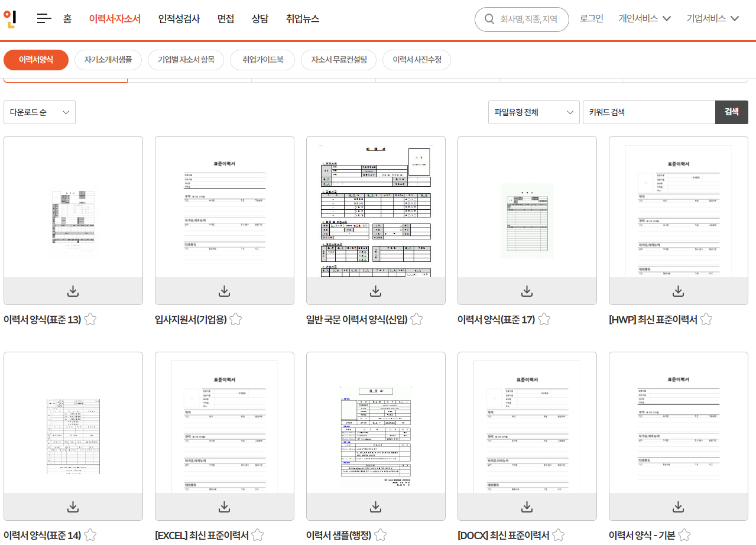Open the 취업뉴스 menu
The image size is (756, 545).
pyautogui.click(x=302, y=18)
